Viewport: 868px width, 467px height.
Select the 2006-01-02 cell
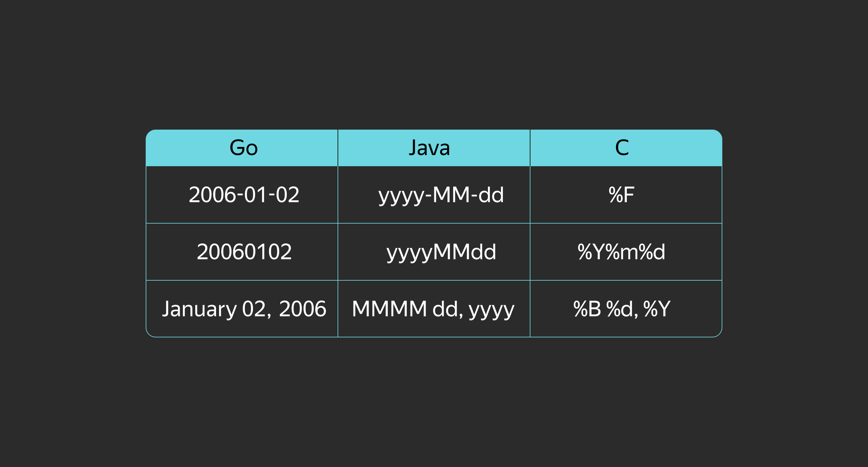(242, 195)
